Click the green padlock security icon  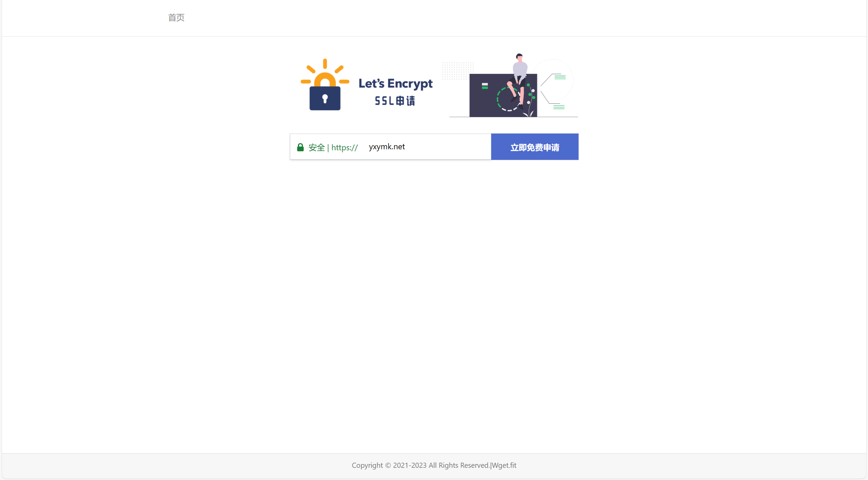point(300,147)
